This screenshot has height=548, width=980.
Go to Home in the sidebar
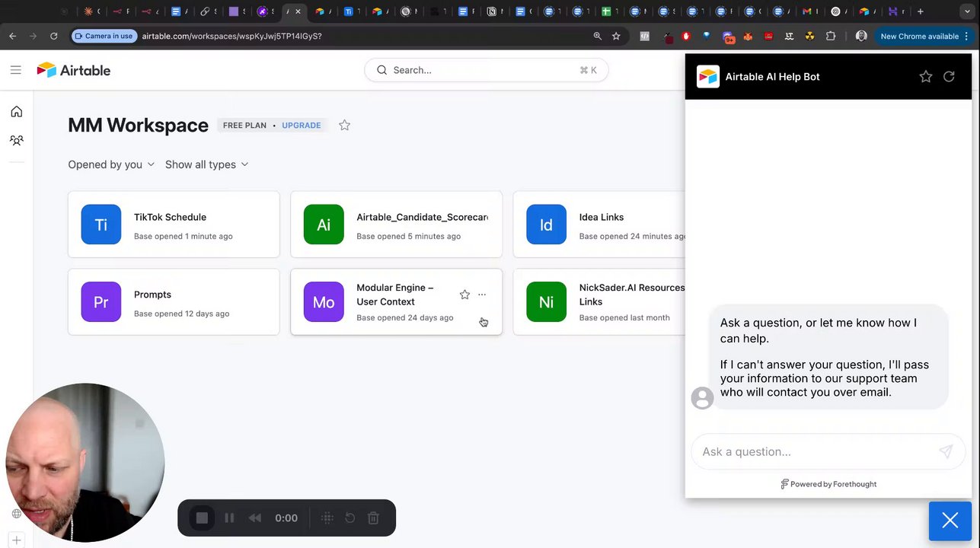(x=16, y=112)
